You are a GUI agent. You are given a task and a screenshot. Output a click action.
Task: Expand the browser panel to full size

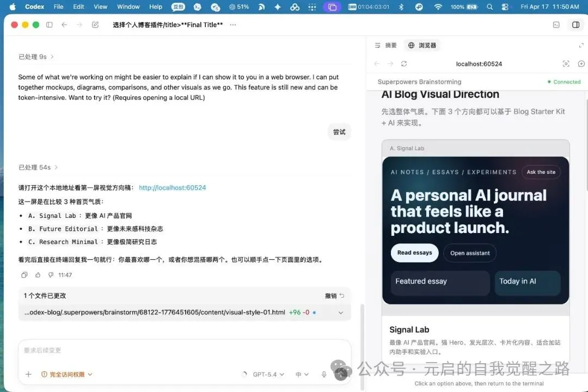(581, 45)
